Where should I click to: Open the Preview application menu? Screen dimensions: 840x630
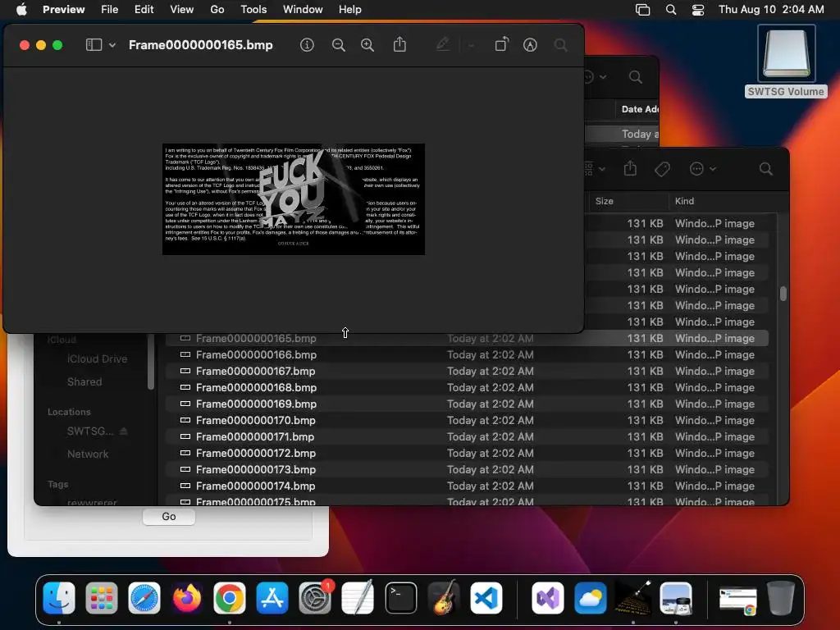(x=64, y=9)
